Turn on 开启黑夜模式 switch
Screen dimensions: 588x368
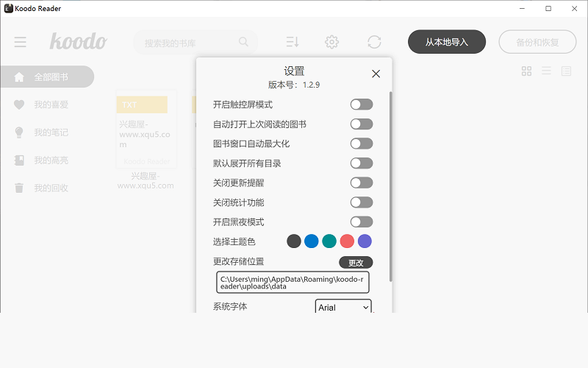tap(361, 222)
